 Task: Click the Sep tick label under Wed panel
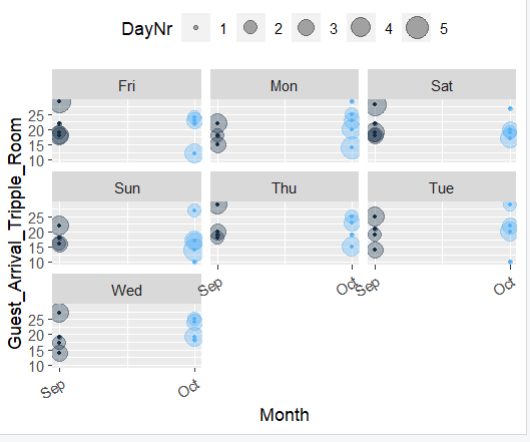[53, 389]
